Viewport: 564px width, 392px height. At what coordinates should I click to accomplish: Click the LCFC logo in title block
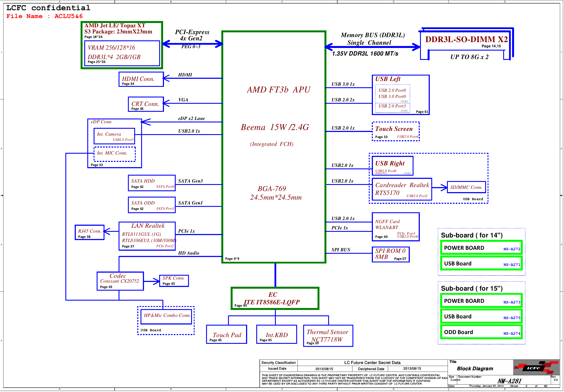point(536,368)
